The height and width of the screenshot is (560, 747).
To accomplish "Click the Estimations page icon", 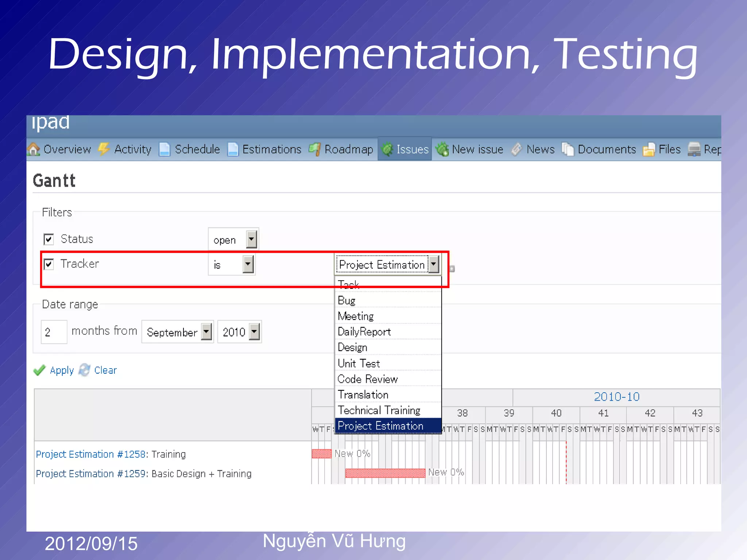I will click(233, 149).
